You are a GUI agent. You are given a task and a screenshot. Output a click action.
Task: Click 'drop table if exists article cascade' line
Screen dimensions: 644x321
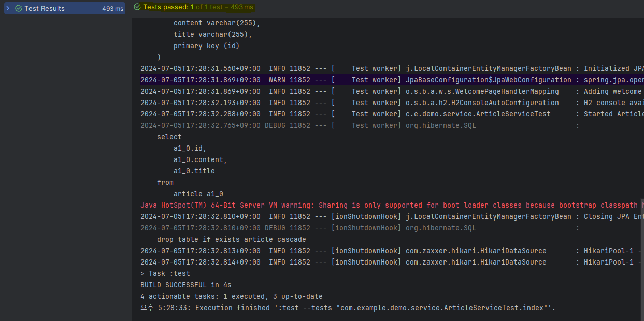click(x=231, y=239)
